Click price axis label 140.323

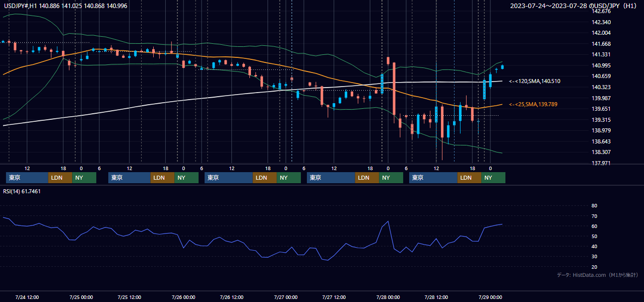click(602, 87)
